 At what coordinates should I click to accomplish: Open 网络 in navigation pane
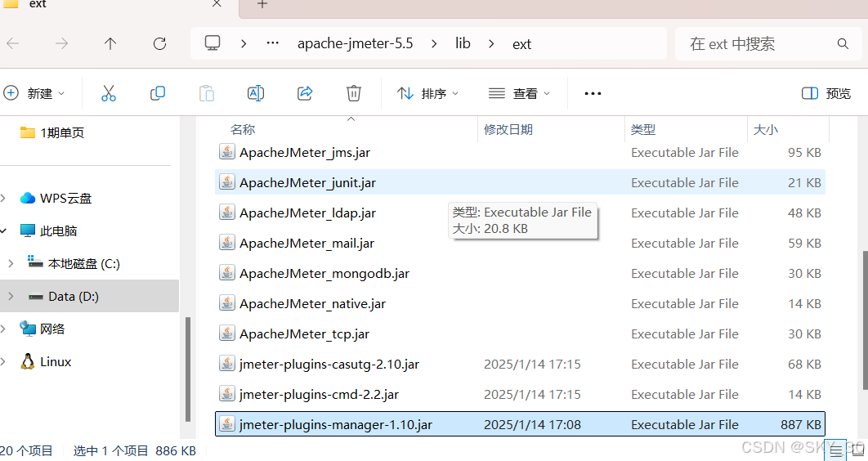tap(42, 329)
